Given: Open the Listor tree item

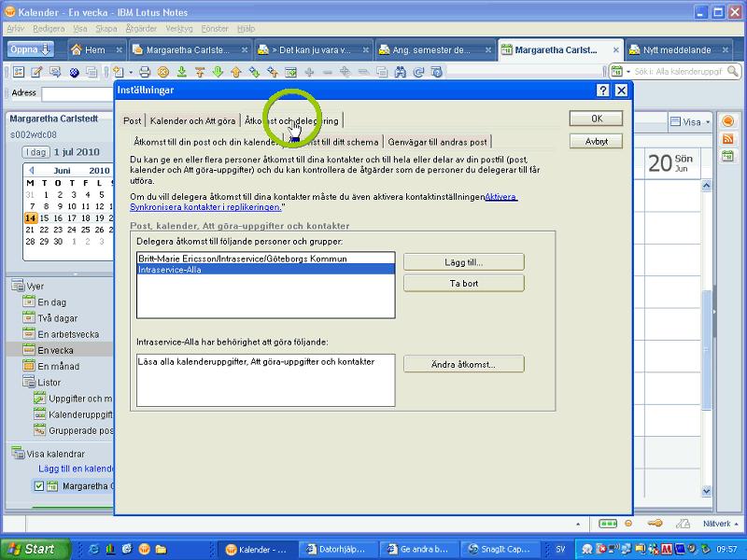Looking at the screenshot, I should pos(49,383).
